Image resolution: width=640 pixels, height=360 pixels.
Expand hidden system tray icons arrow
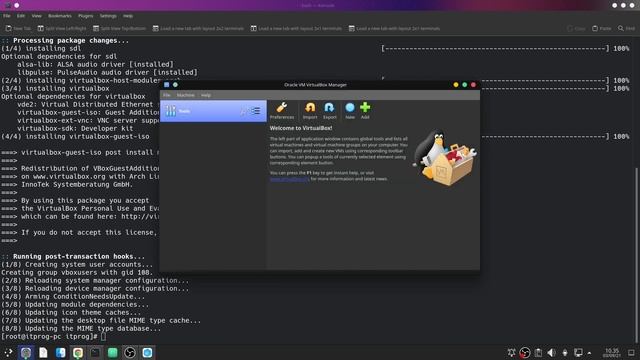[589, 353]
